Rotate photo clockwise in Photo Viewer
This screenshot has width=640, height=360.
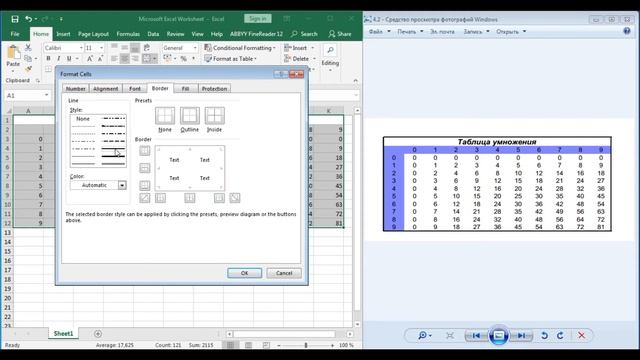560,336
